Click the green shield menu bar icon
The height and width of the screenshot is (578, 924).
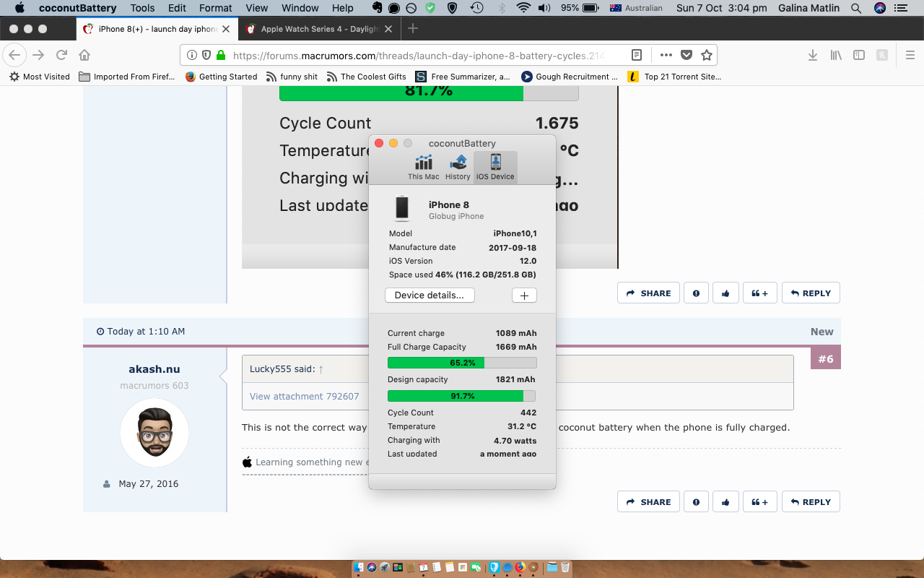[x=430, y=8]
